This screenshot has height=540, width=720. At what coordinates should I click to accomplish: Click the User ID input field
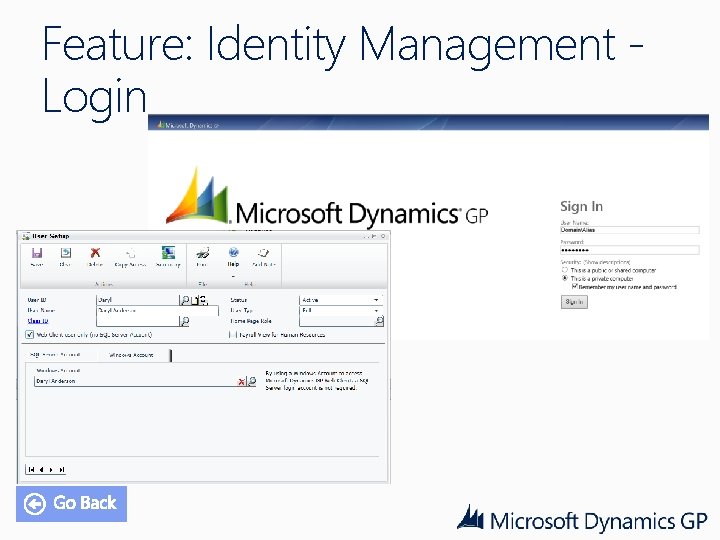pyautogui.click(x=138, y=300)
